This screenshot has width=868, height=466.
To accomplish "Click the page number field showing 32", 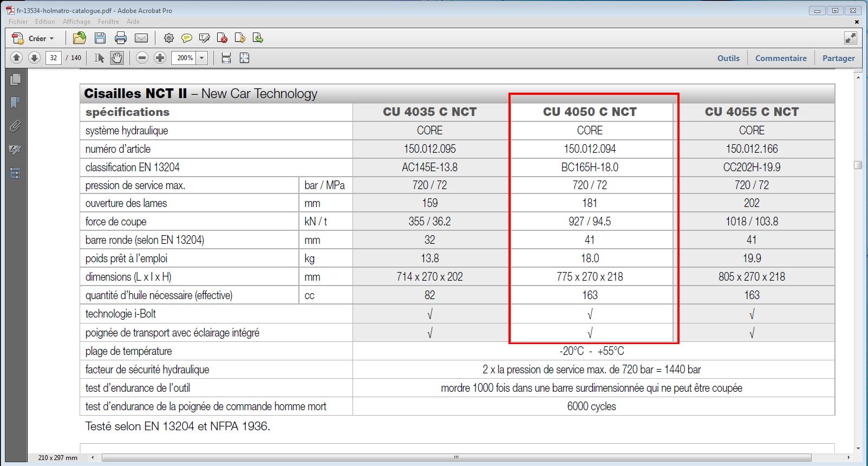I will [53, 57].
